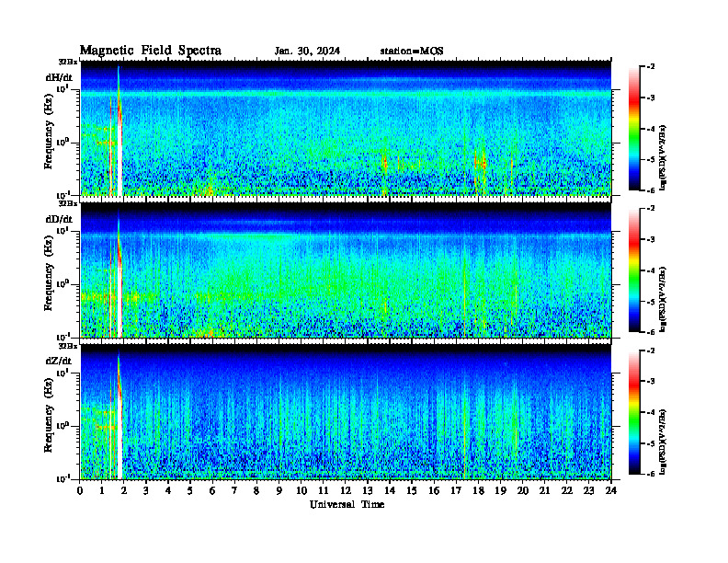
Task: Click the log(PSD) units label of dH/dt colorbar
Action: pyautogui.click(x=662, y=157)
